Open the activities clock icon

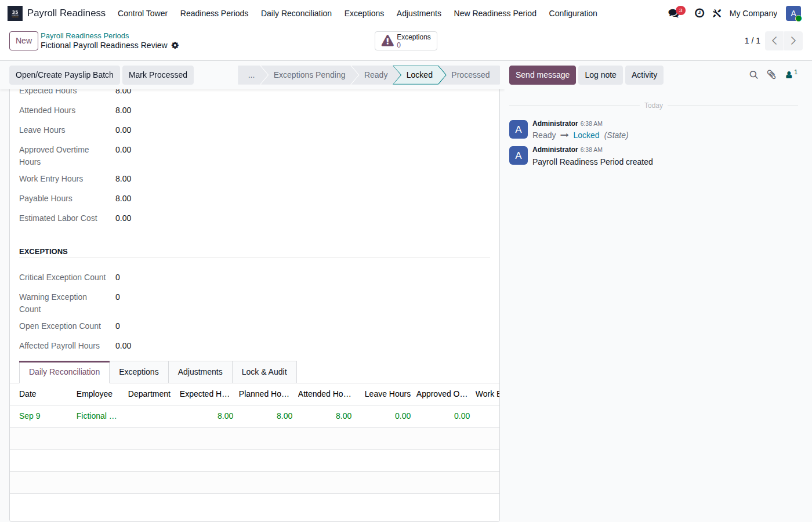point(699,13)
